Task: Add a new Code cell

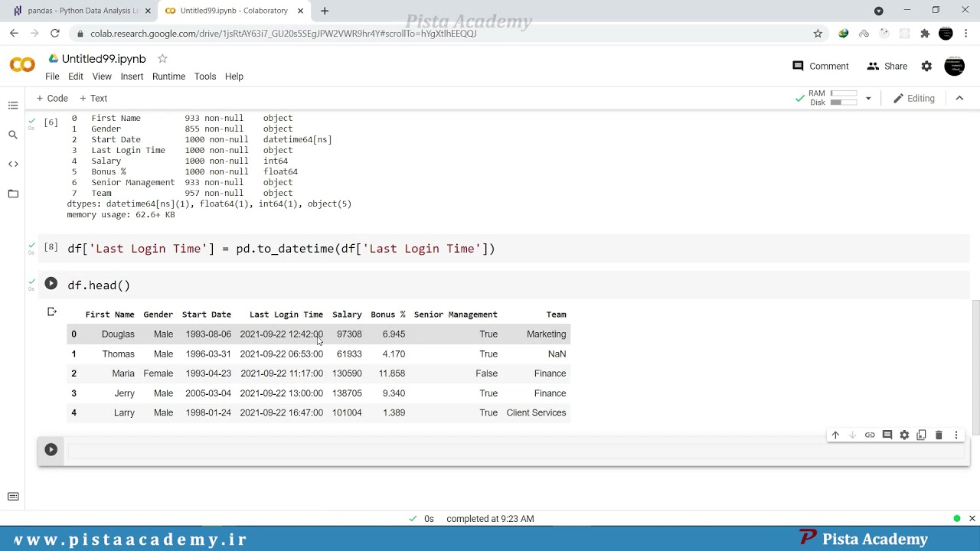Action: click(x=52, y=98)
